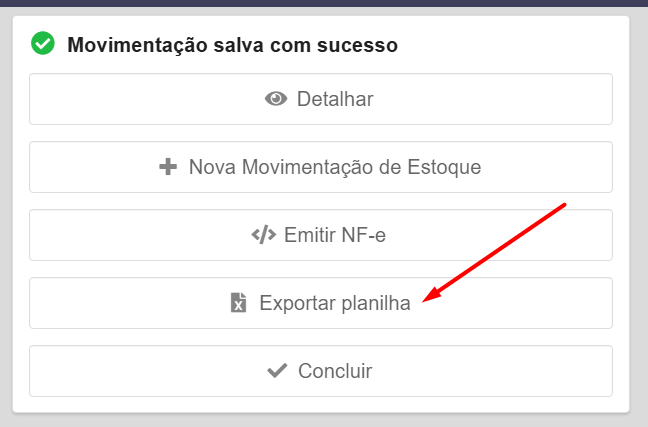Click the "Nova Movimentação de Estoque" text
This screenshot has height=427, width=648.
[335, 167]
